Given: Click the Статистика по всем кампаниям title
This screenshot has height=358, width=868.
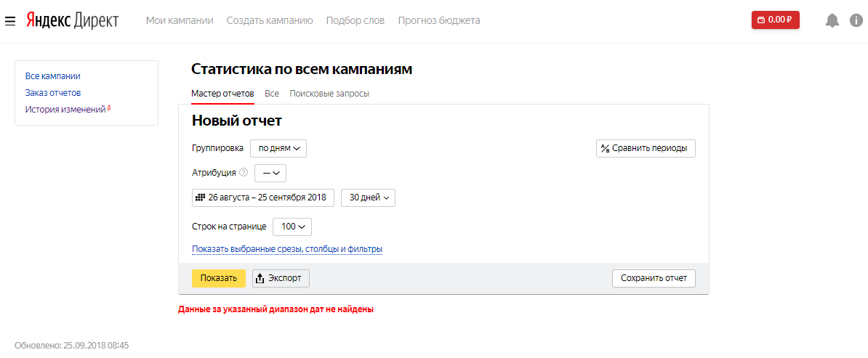Looking at the screenshot, I should coord(302,69).
